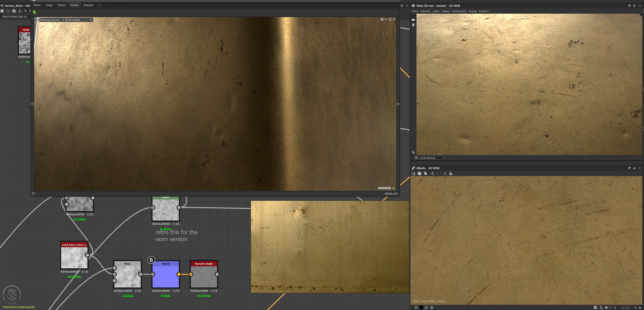
Task: Click the fit-to-view icon in graph toolbar
Action: [2, 11]
